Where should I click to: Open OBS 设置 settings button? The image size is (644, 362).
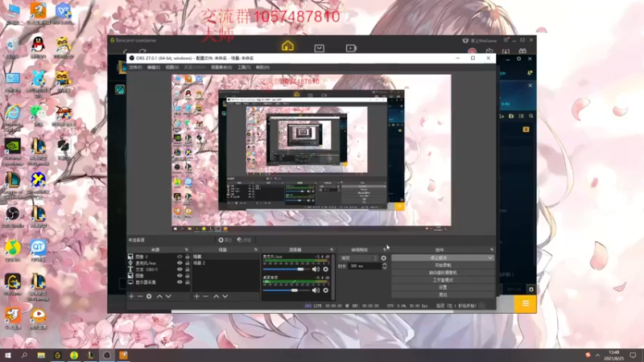point(443,287)
